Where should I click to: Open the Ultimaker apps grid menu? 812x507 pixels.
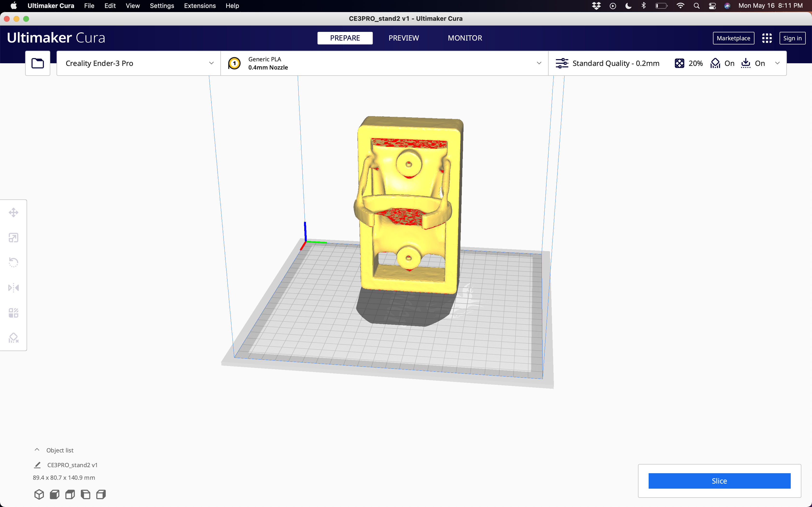pyautogui.click(x=767, y=38)
